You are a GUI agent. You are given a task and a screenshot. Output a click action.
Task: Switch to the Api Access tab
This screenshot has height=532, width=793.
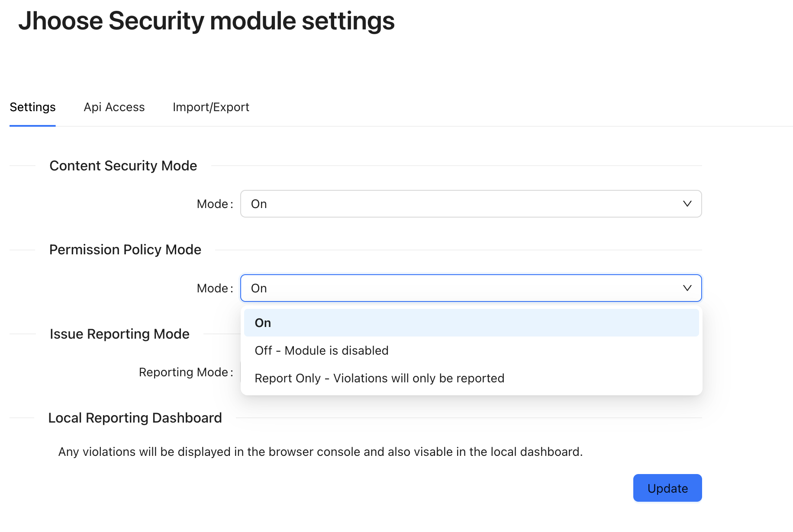(114, 107)
